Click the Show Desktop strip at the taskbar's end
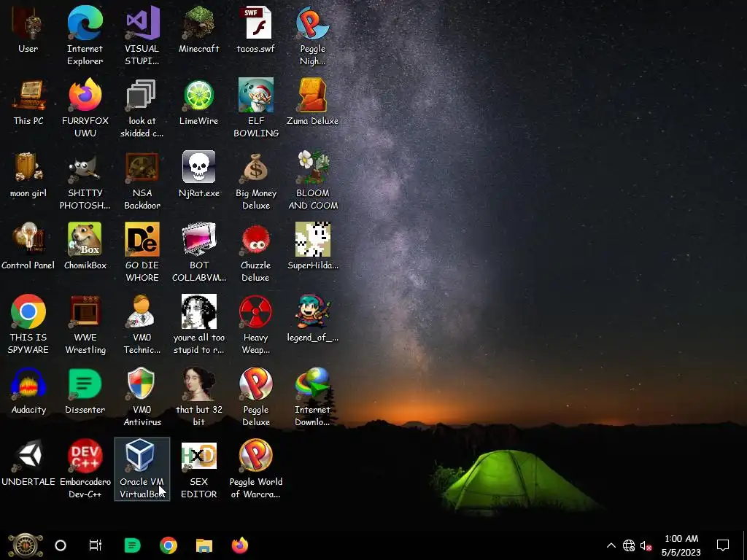The width and height of the screenshot is (747, 560). tap(745, 545)
